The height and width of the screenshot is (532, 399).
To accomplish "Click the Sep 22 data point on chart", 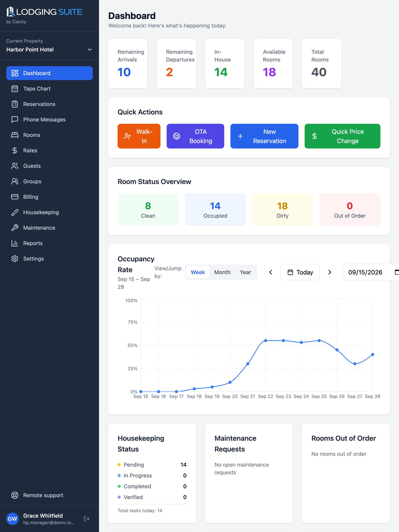I will 266,341.
